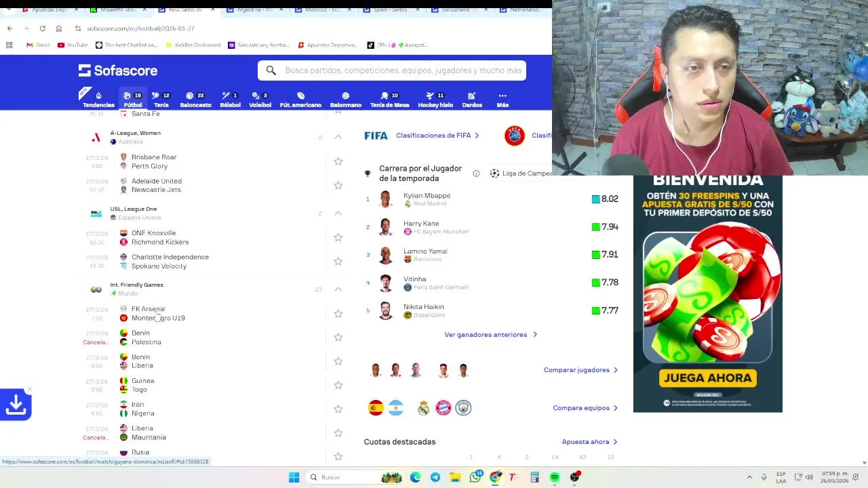The height and width of the screenshot is (488, 868).
Task: Expand the system tray hidden icons
Action: (749, 477)
